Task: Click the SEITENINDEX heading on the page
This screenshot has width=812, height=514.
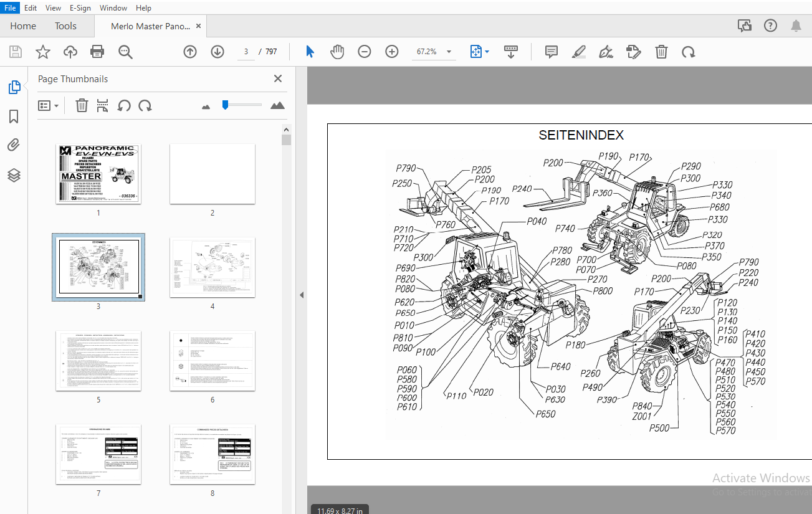Action: coord(581,135)
